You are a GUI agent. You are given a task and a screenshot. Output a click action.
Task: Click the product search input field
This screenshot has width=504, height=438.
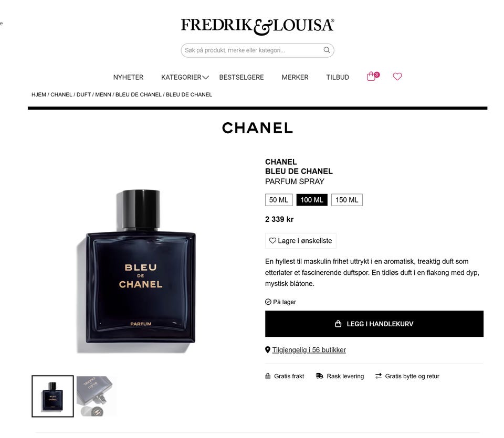(257, 50)
